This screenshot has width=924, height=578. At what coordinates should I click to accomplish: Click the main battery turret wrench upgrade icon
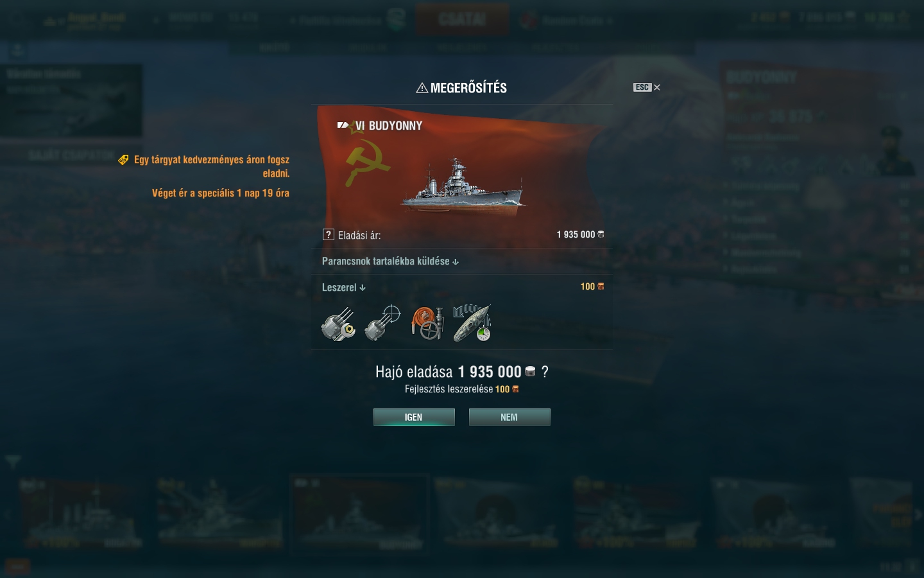[x=338, y=324]
